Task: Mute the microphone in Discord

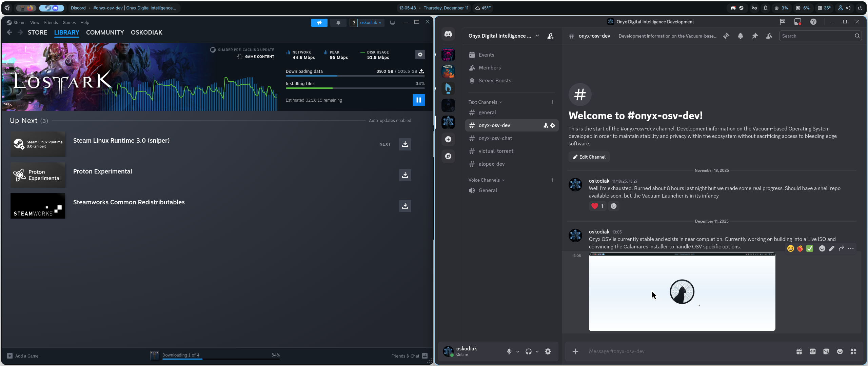Action: tap(509, 351)
